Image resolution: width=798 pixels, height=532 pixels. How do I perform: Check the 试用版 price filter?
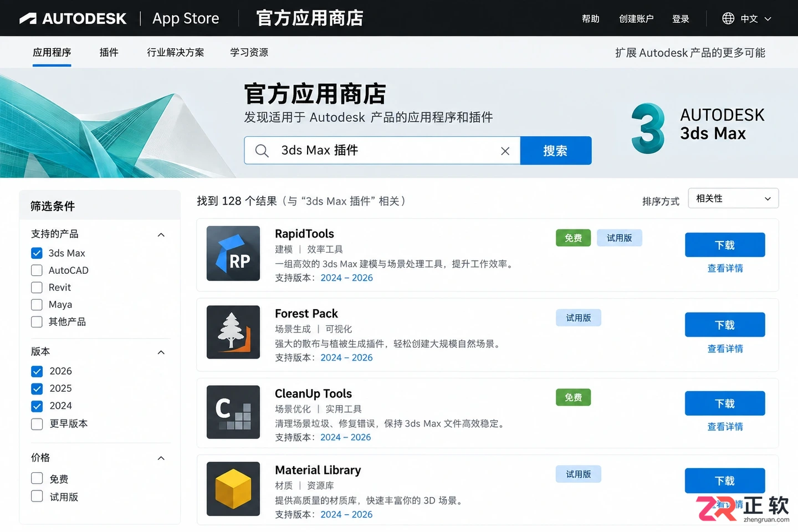[37, 496]
